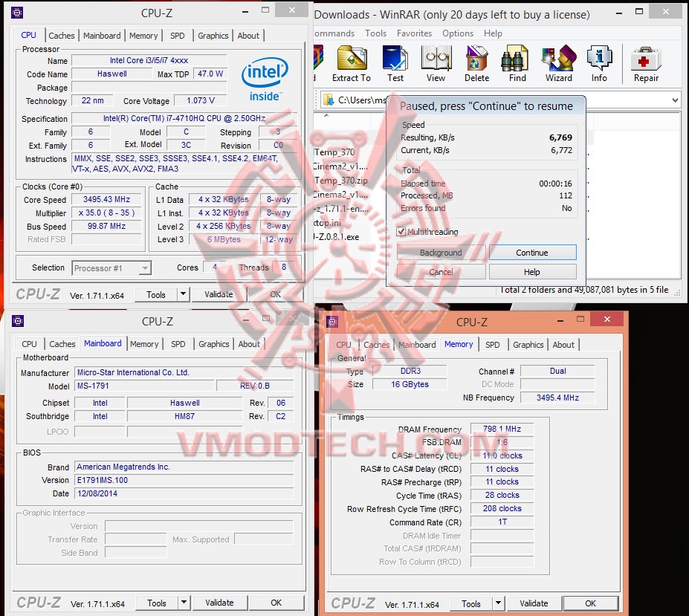Click the Repair icon in WinRAR toolbar

[x=646, y=64]
